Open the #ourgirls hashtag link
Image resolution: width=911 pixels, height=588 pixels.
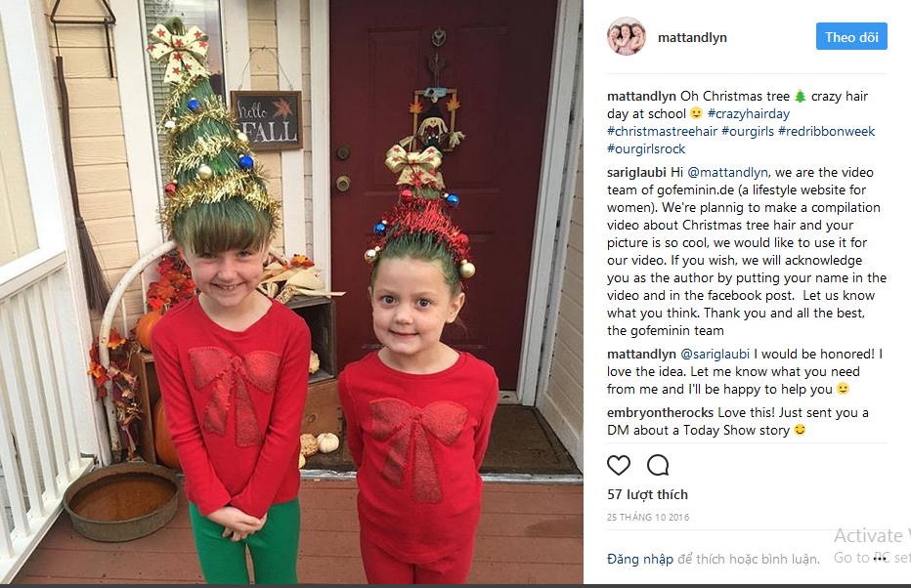coord(747,131)
